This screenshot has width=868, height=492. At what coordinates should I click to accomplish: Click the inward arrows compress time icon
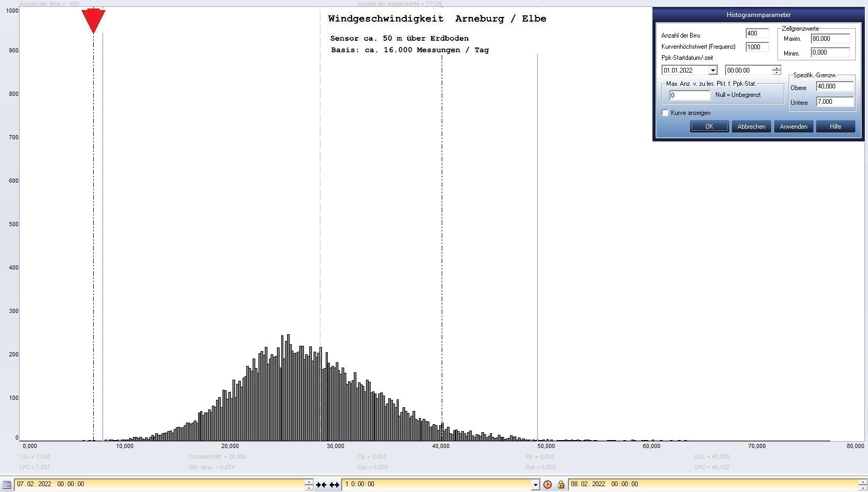tap(321, 485)
